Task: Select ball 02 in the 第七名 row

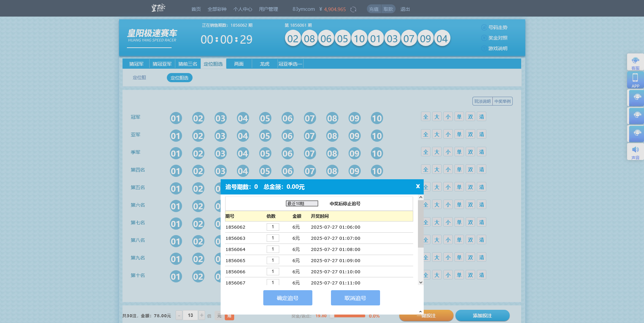Action: click(x=198, y=224)
